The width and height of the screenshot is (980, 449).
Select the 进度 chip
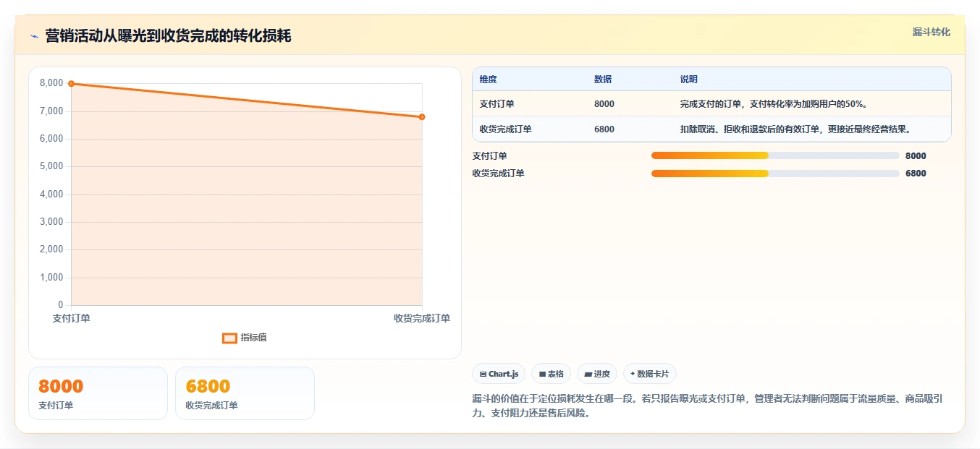[597, 374]
